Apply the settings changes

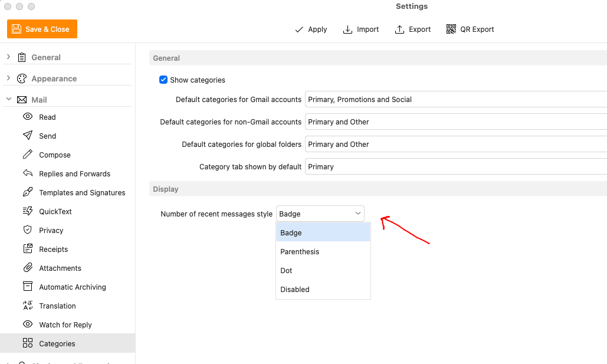click(311, 29)
